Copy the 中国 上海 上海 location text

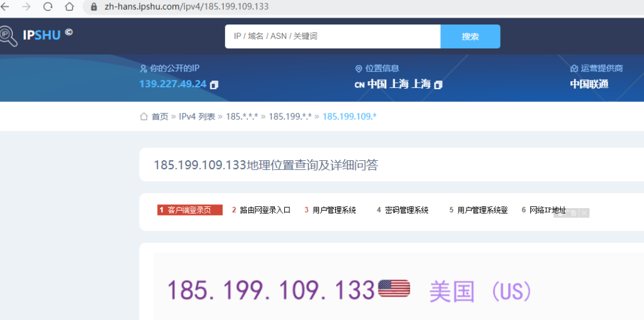tap(438, 84)
